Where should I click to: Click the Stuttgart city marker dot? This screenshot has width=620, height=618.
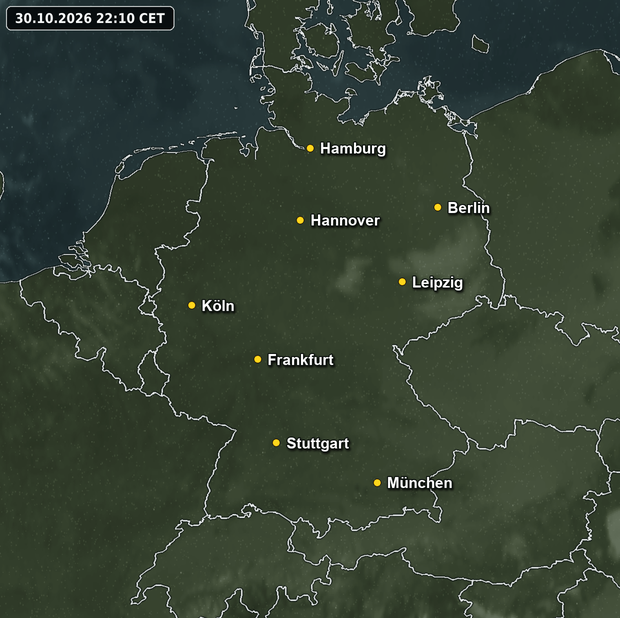click(276, 443)
